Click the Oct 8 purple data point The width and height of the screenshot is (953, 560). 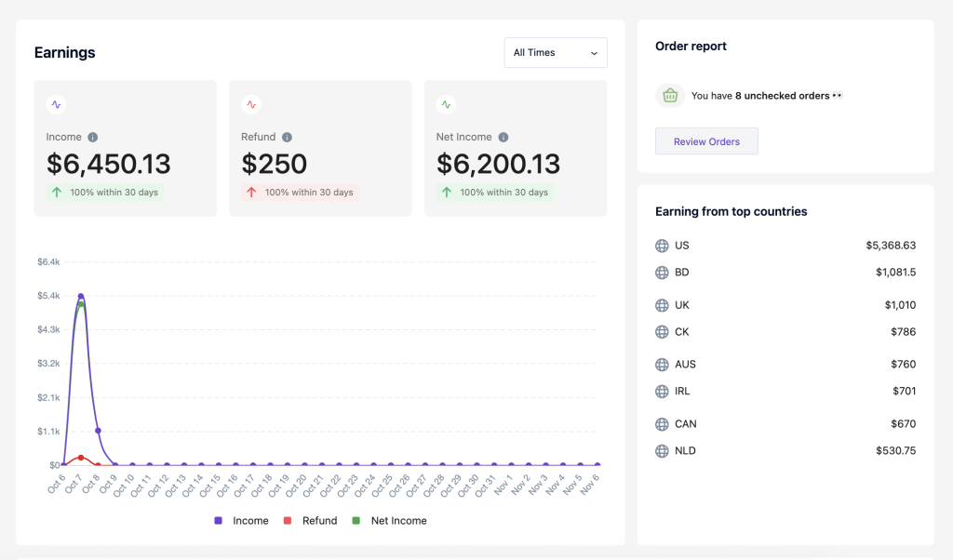98,431
